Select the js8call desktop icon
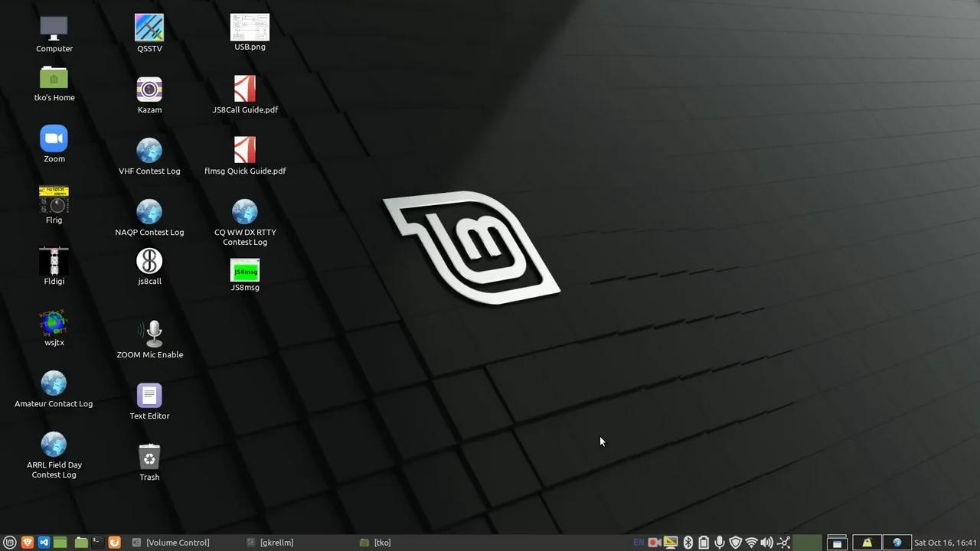Image resolution: width=980 pixels, height=551 pixels. coord(149,261)
